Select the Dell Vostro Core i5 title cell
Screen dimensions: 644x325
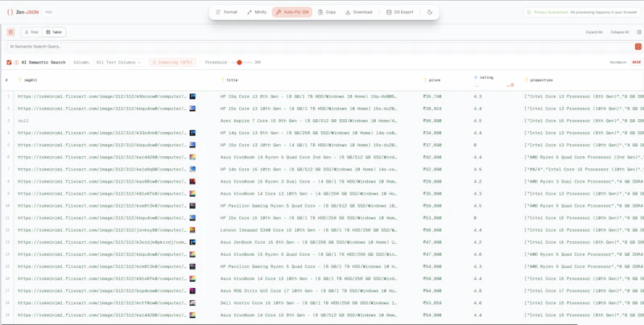coord(308,302)
